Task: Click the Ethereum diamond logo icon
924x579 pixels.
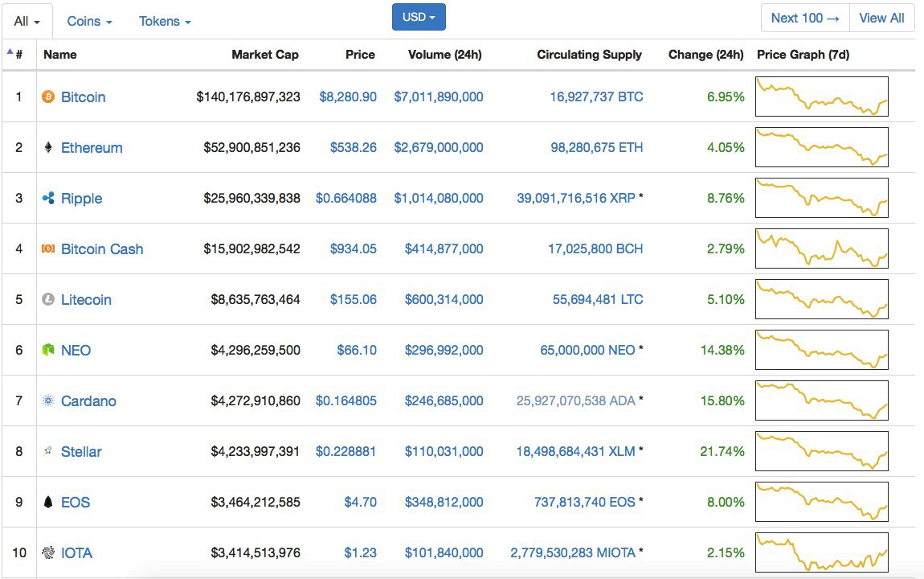Action: (48, 148)
